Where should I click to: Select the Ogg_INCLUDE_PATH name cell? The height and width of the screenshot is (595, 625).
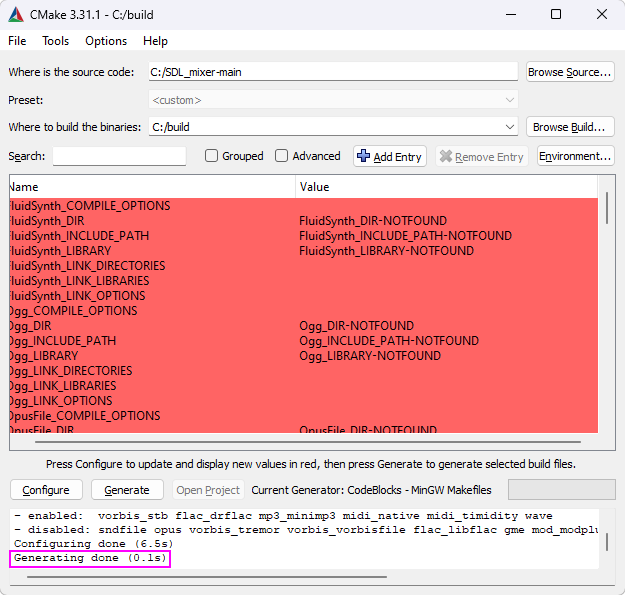pyautogui.click(x=152, y=341)
